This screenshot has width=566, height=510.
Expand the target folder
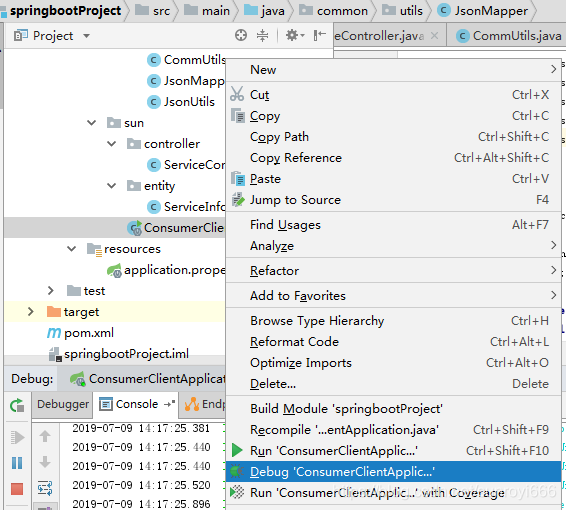pyautogui.click(x=31, y=311)
